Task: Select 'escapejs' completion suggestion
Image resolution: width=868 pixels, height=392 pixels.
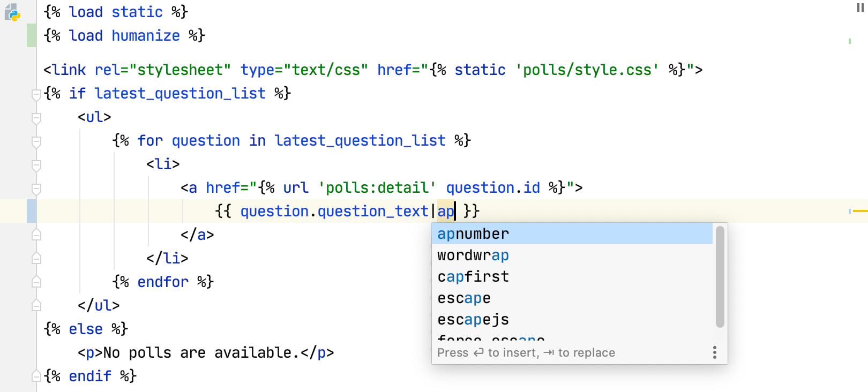Action: coord(572,320)
